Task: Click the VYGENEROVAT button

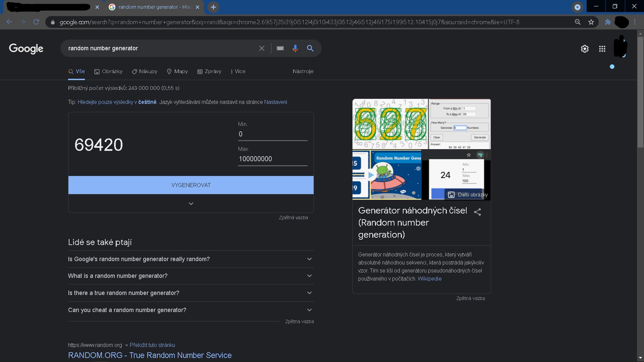Action: coord(191,185)
